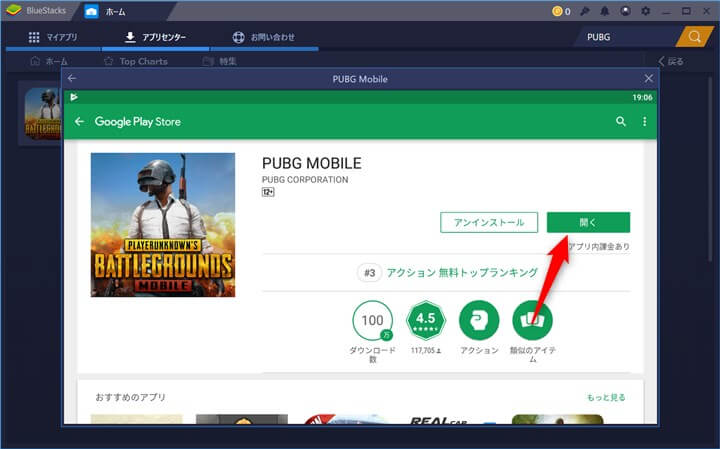Click the back arrow in the PUBG Mobile popup title bar

pyautogui.click(x=72, y=79)
